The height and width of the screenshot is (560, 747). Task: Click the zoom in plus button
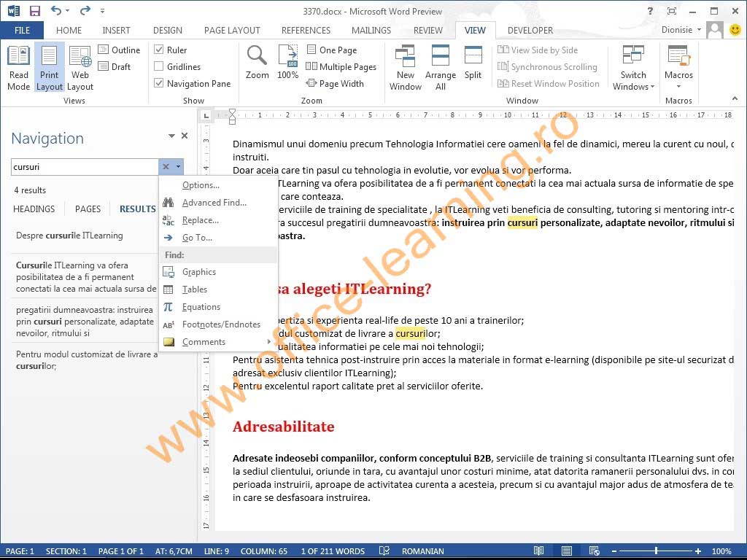[x=698, y=551]
